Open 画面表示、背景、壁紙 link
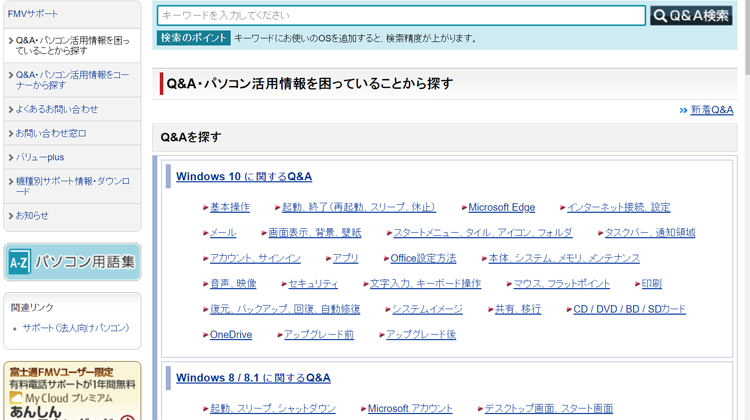The width and height of the screenshot is (750, 420). (x=315, y=232)
